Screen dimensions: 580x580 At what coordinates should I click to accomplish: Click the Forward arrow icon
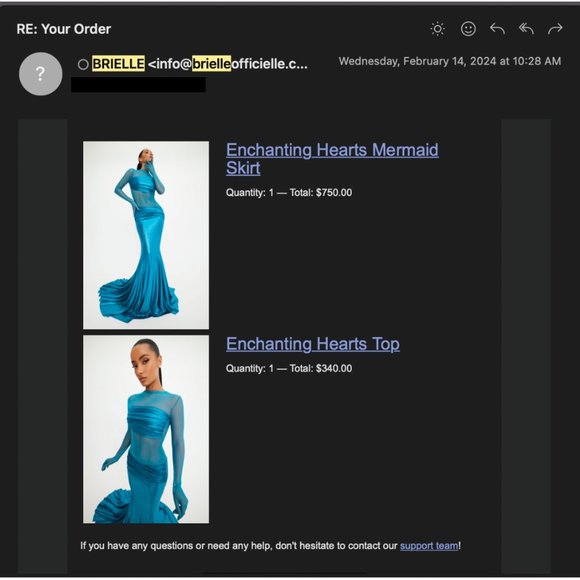555,28
